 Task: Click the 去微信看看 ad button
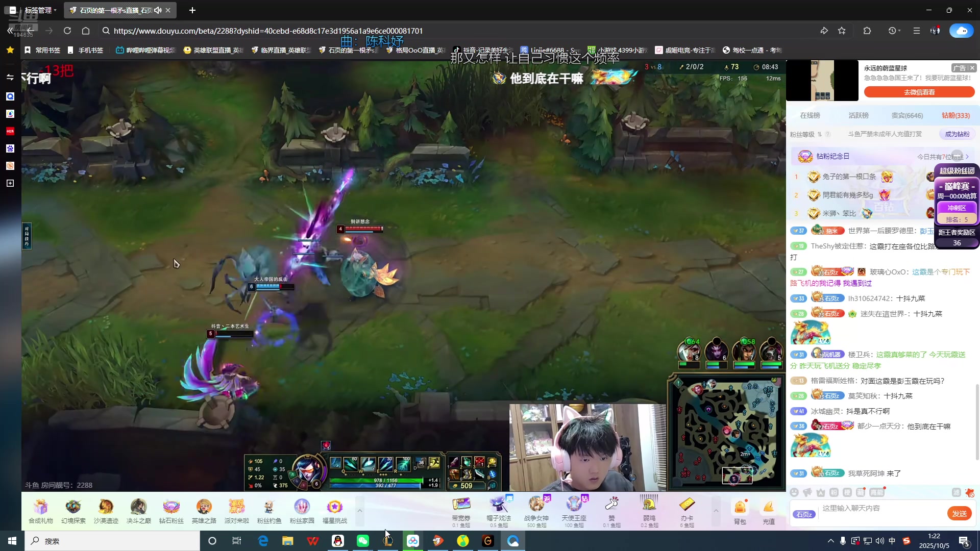[x=919, y=92]
